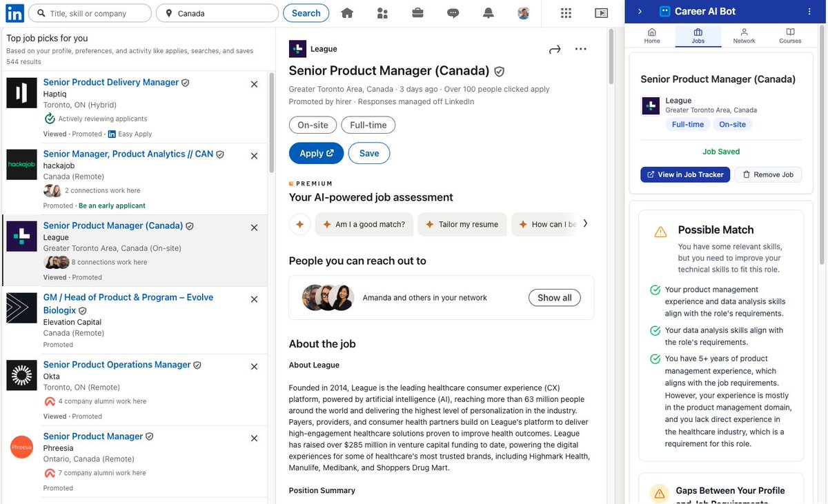
Task: Click Remove Job button
Action: pos(768,174)
